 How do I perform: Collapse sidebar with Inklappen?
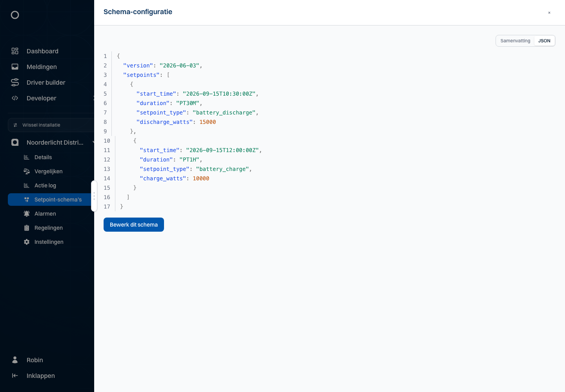(x=41, y=376)
